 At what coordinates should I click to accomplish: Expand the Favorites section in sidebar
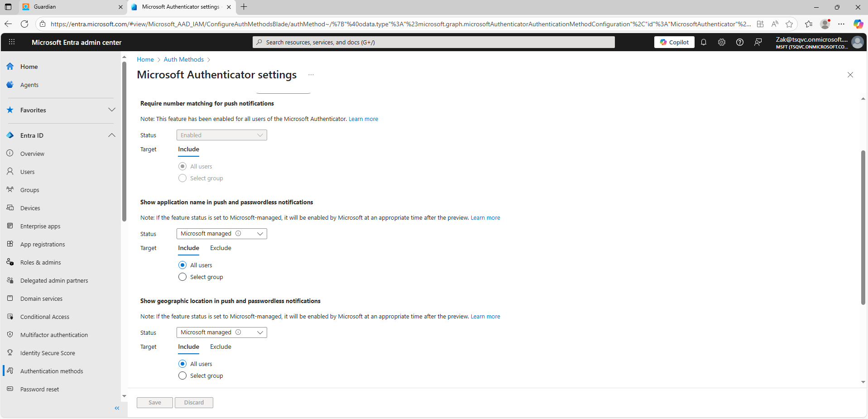112,110
